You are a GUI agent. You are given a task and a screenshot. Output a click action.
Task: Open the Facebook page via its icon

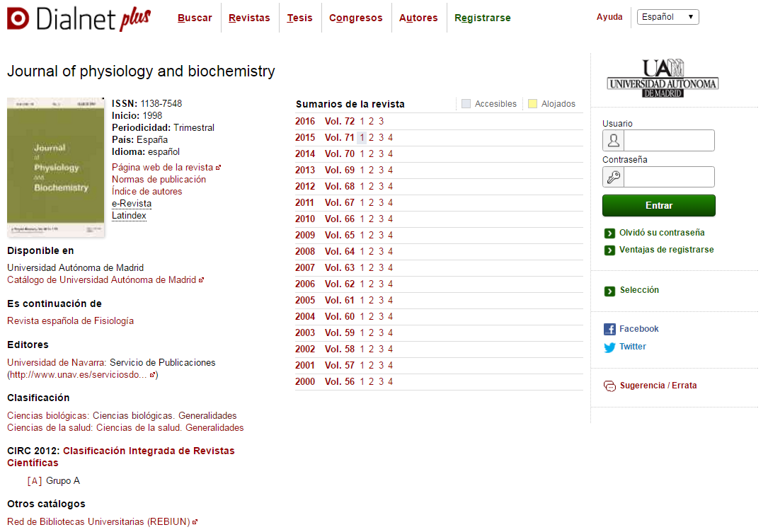(609, 329)
